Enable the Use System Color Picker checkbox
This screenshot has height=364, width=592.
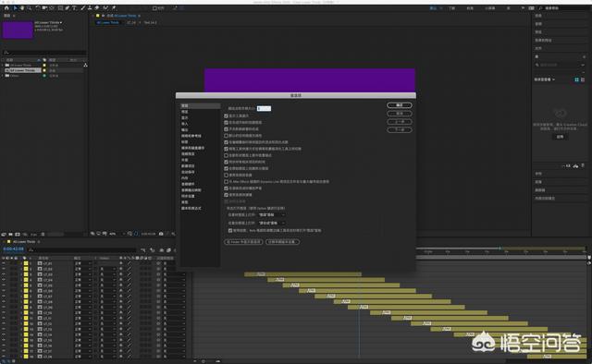(226, 175)
